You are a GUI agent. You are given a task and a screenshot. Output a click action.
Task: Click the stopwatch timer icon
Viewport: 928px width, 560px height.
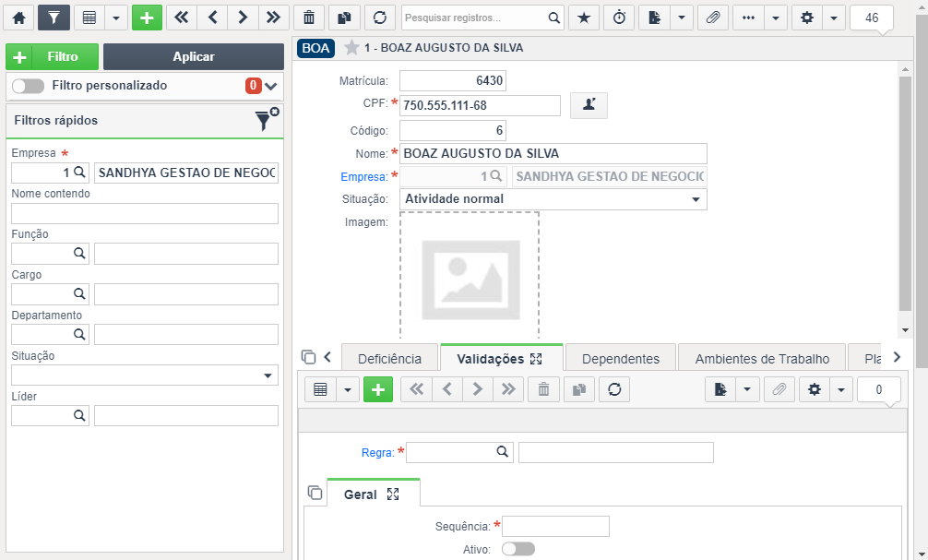point(619,18)
